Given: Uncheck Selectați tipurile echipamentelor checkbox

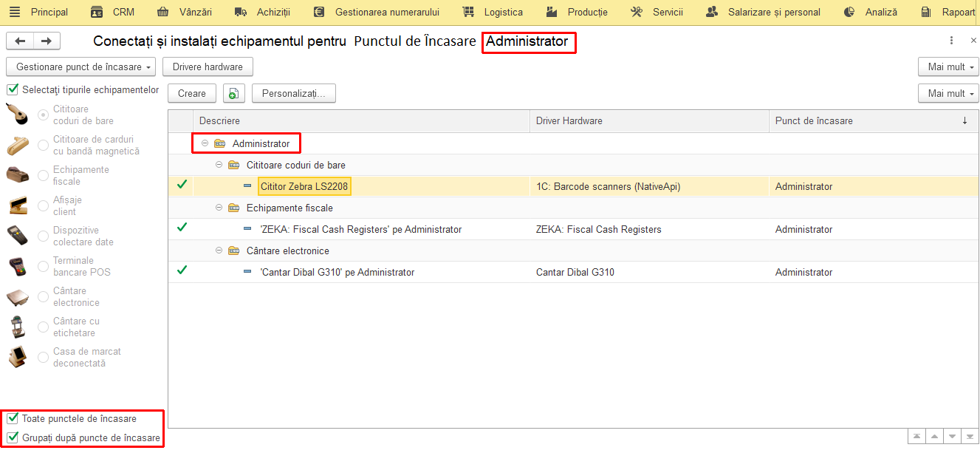Looking at the screenshot, I should click(x=13, y=89).
